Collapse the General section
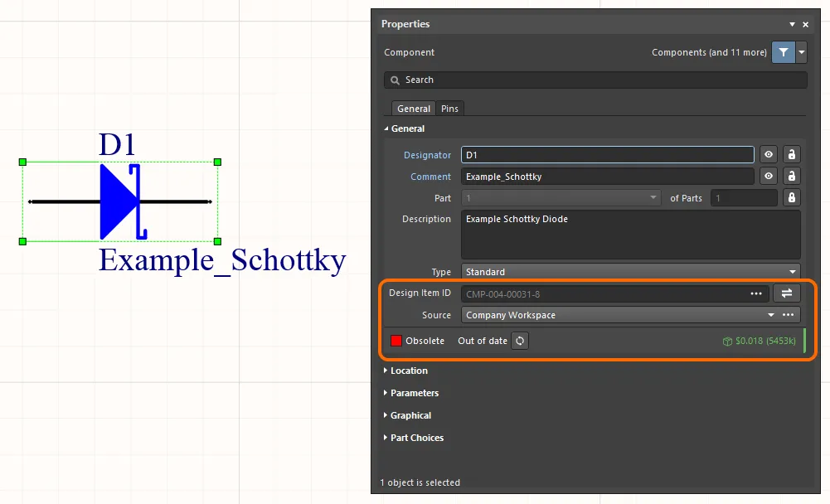Image resolution: width=830 pixels, height=504 pixels. coord(386,128)
